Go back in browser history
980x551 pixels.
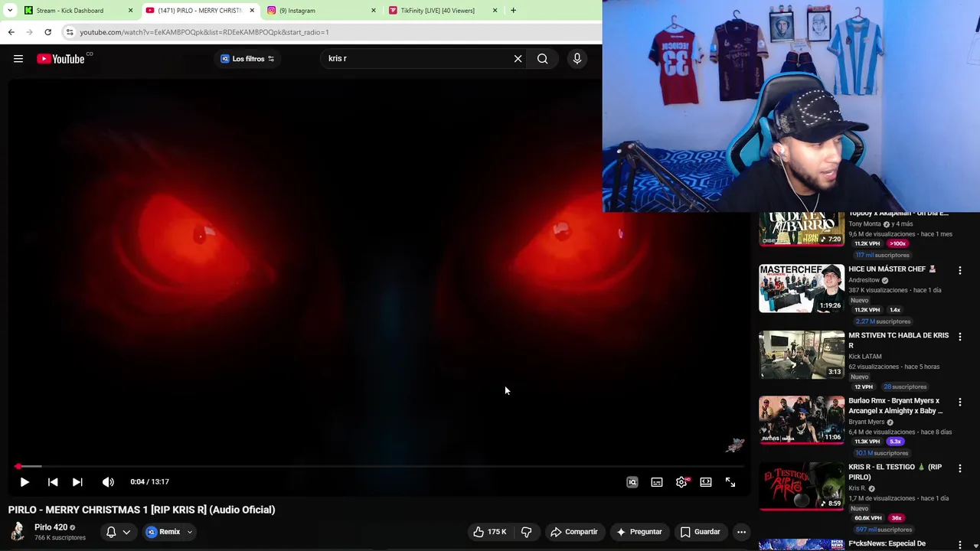[11, 32]
